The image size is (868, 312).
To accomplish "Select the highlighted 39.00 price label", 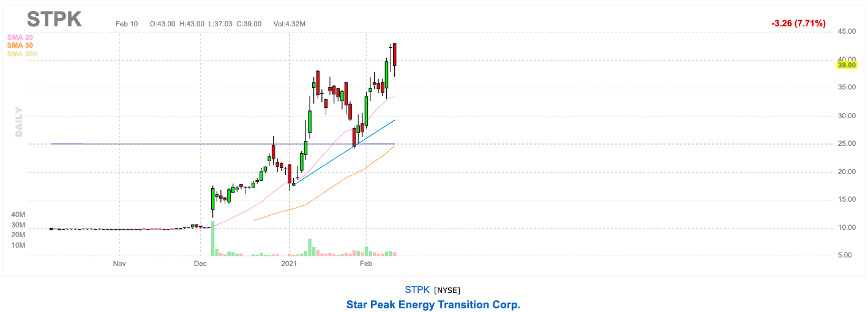I will click(x=847, y=65).
